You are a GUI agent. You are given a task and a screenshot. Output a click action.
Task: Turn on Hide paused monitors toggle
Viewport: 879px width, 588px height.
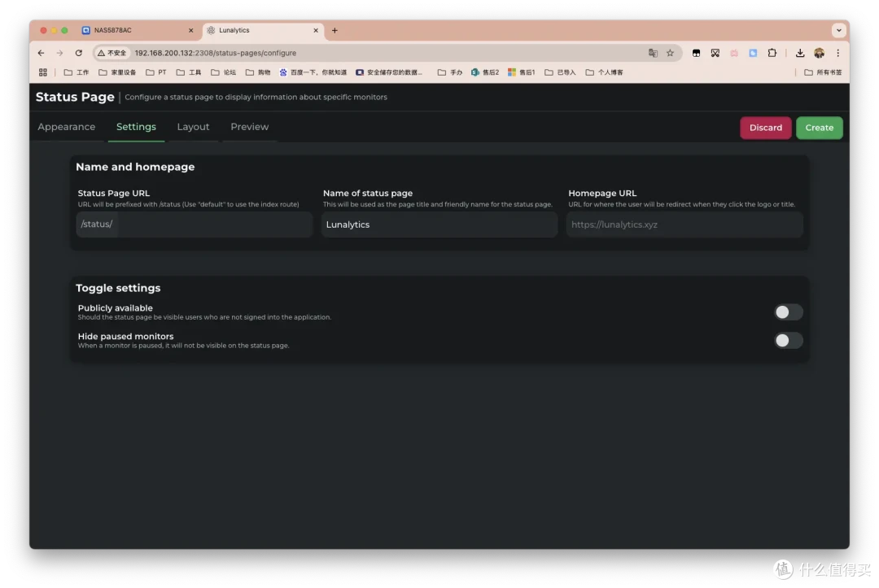(788, 341)
